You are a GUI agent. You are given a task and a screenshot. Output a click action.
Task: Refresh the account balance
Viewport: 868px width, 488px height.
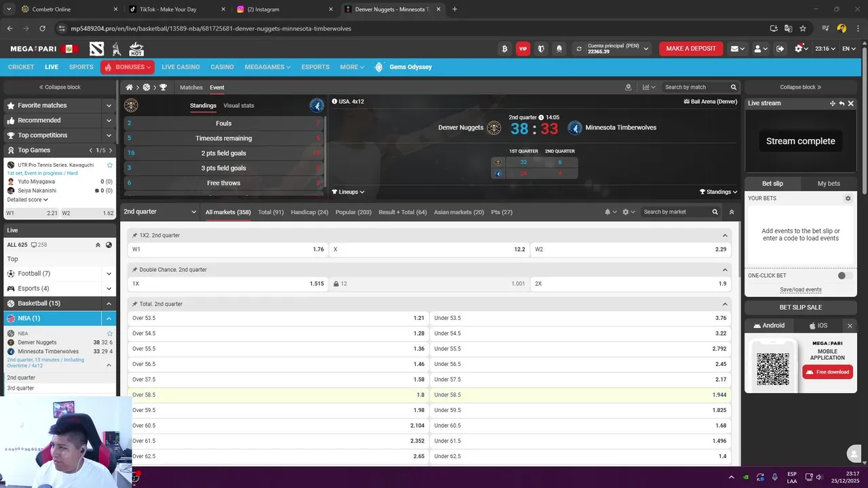(x=578, y=49)
